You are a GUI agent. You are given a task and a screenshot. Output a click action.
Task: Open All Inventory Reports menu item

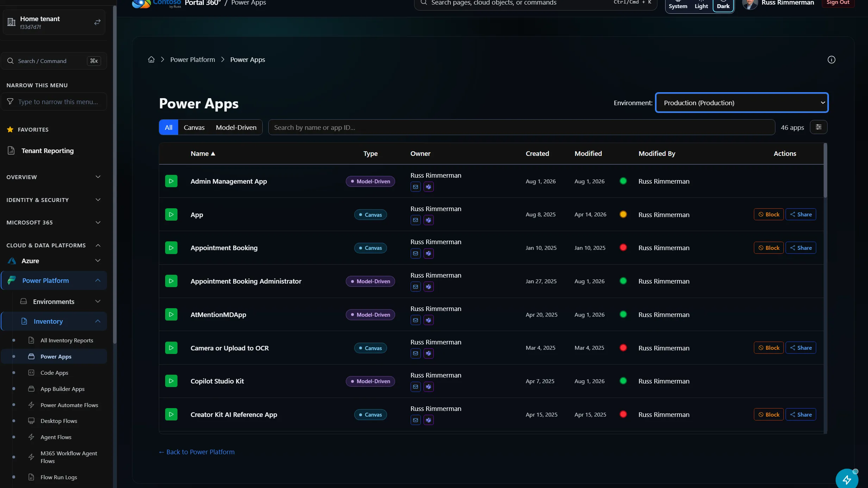(x=67, y=340)
